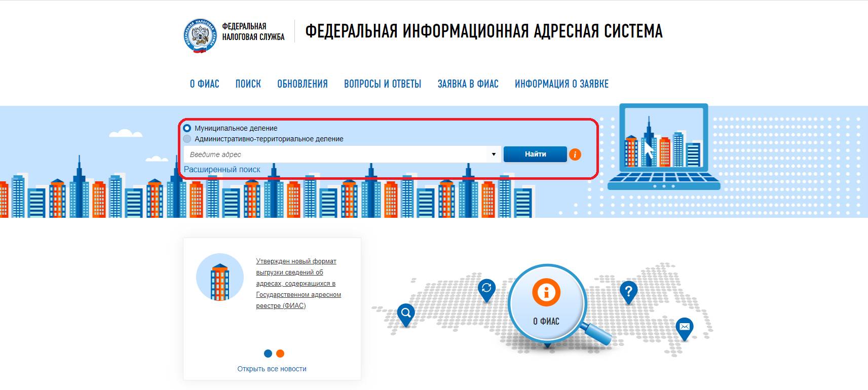Click the building thumbnail in news card

[220, 277]
